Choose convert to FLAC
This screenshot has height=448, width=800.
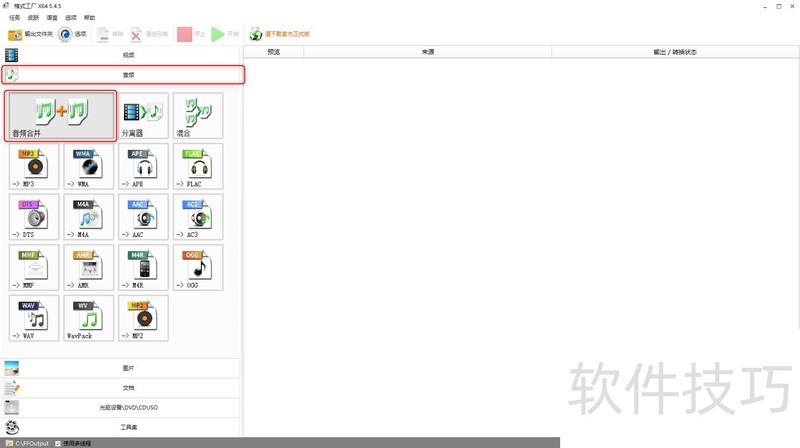(x=198, y=166)
